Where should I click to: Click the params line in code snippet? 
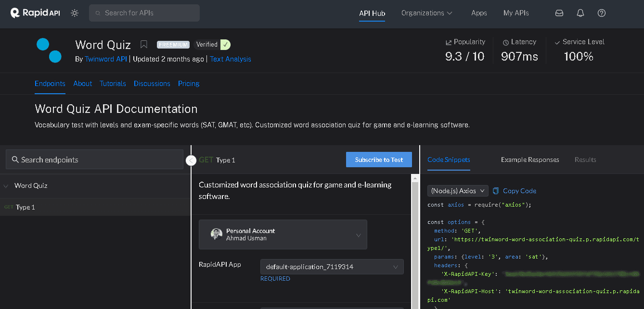(491, 257)
